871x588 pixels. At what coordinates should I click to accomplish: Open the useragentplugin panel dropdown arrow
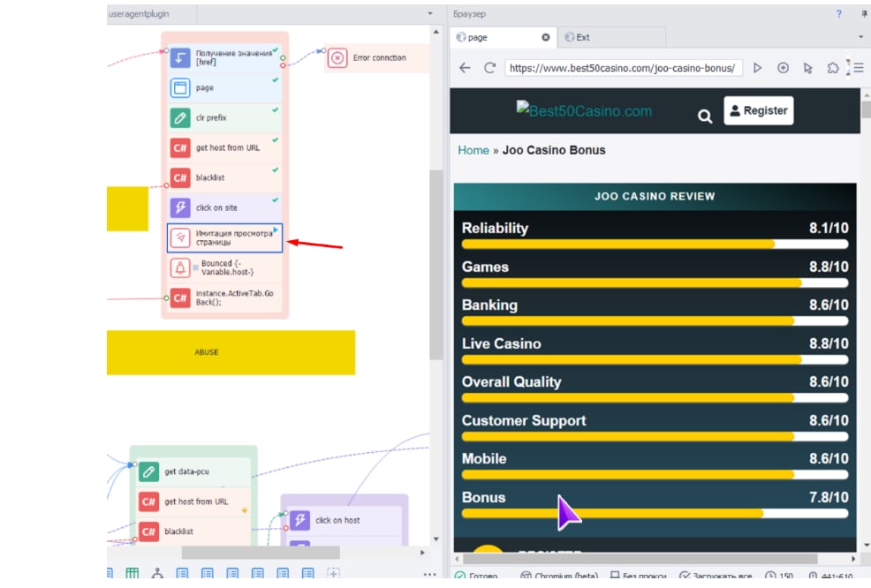point(430,14)
